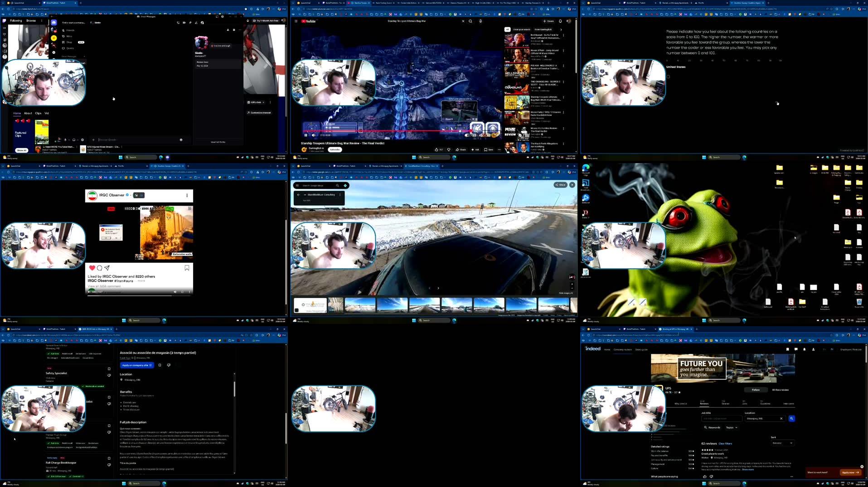This screenshot has height=487, width=868.
Task: Go back from SloanBlackburn Consulting card
Action: pyautogui.click(x=299, y=195)
